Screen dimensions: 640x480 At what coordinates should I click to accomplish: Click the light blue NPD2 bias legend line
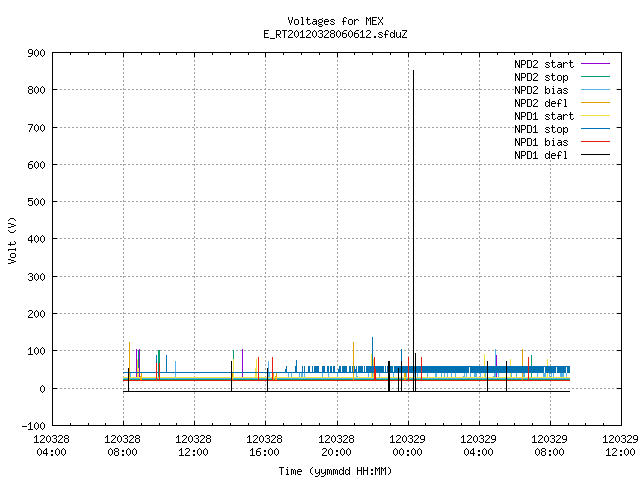point(596,90)
